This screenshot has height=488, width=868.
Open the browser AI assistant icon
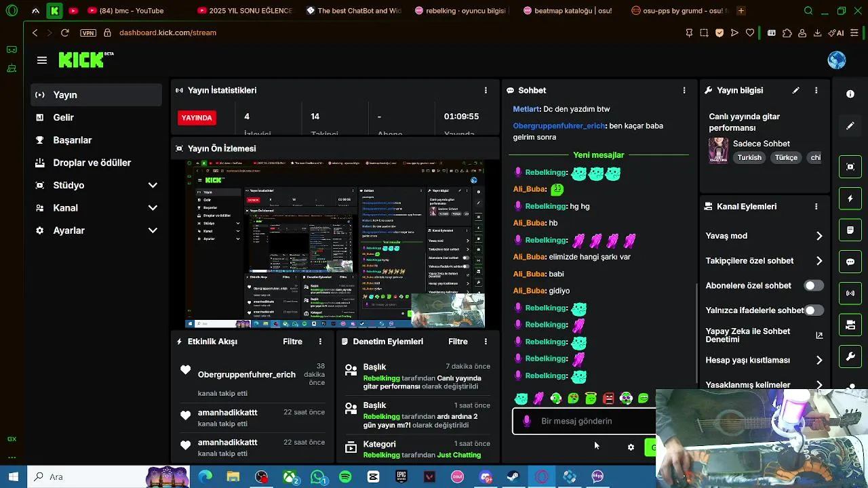(837, 33)
